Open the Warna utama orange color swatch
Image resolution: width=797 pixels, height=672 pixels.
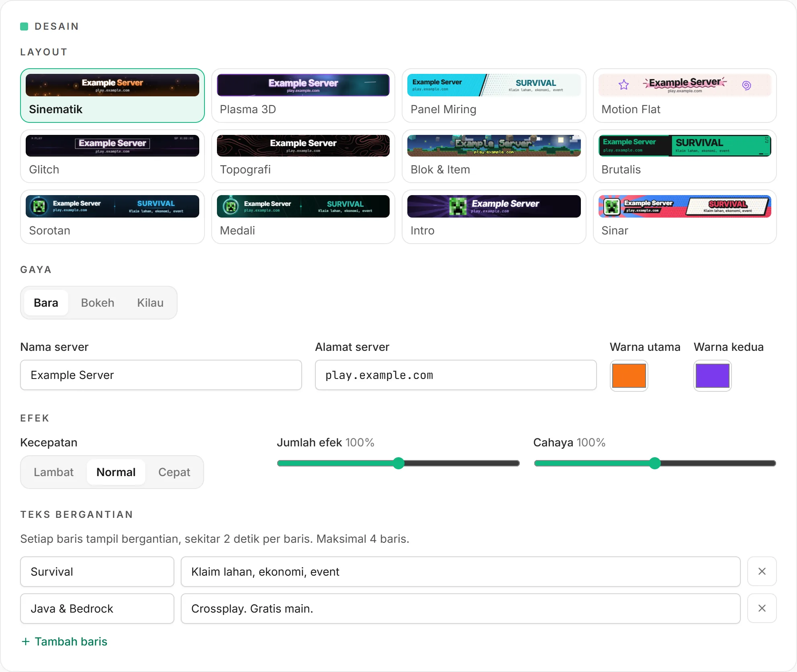[629, 376]
